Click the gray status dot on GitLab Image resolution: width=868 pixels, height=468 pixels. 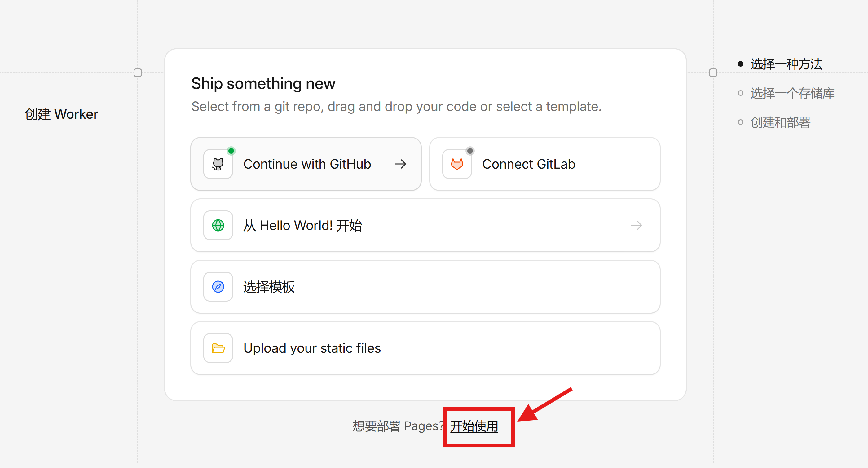point(470,151)
